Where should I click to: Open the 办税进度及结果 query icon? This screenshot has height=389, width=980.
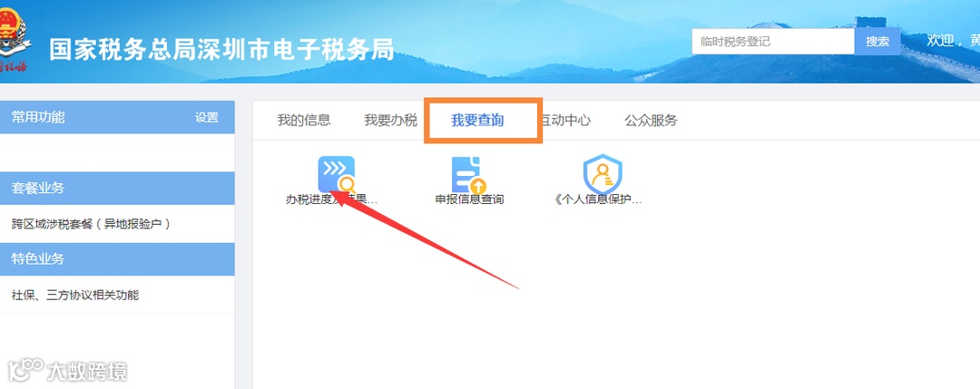point(337,174)
